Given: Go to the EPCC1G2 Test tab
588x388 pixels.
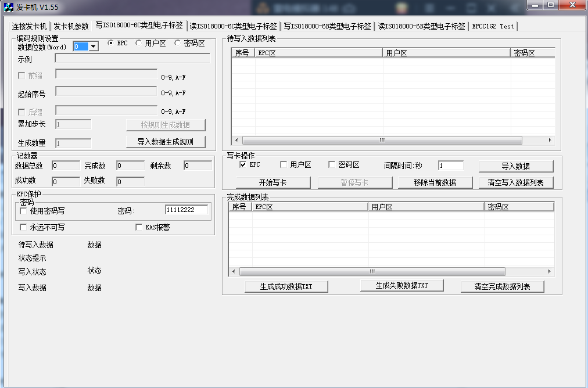Looking at the screenshot, I should pos(493,26).
